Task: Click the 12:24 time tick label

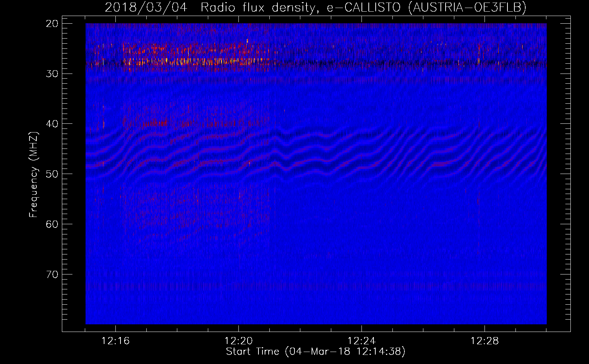Action: pyautogui.click(x=361, y=341)
